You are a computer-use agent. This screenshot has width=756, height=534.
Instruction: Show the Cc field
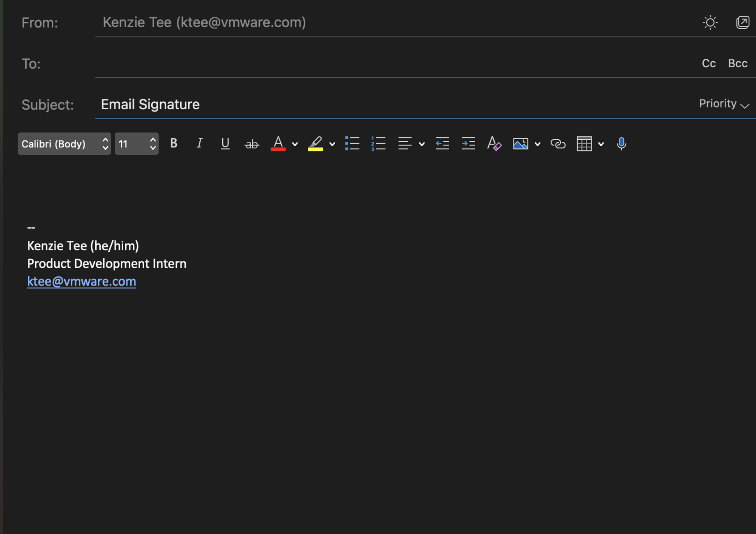click(x=709, y=64)
